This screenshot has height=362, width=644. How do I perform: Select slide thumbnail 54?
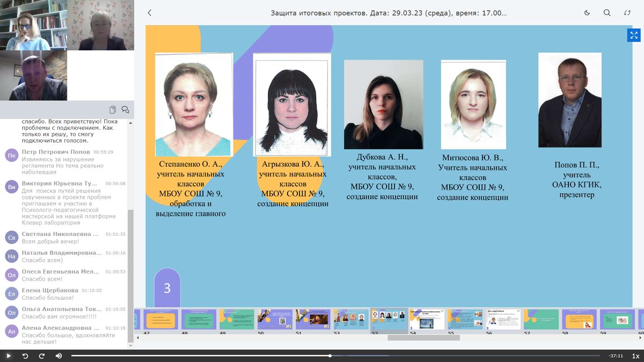tap(427, 319)
